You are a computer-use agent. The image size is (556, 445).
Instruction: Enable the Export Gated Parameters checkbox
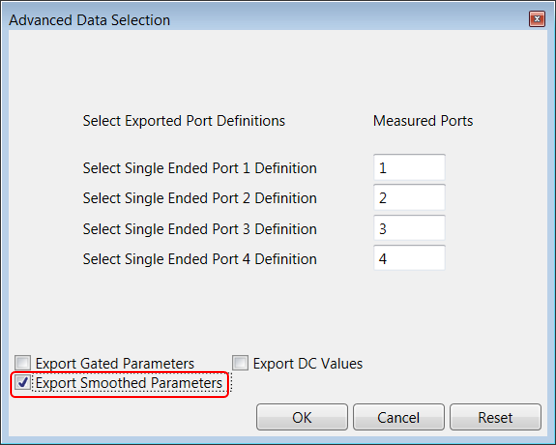point(23,363)
